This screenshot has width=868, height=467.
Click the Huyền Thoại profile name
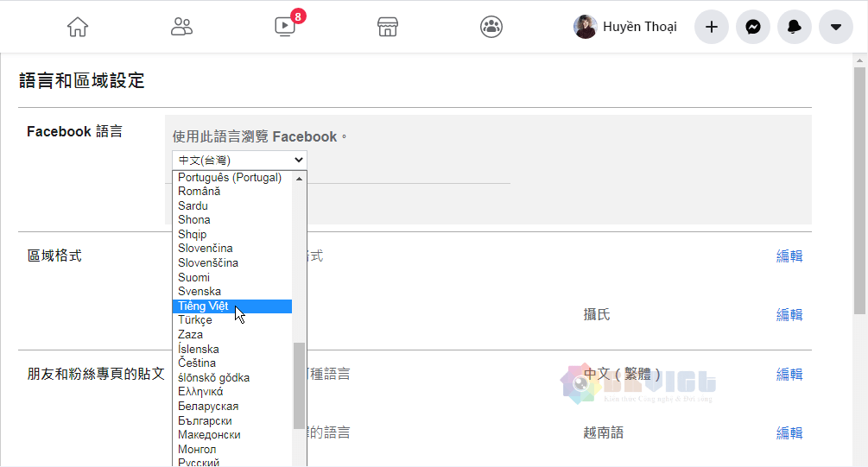(640, 27)
